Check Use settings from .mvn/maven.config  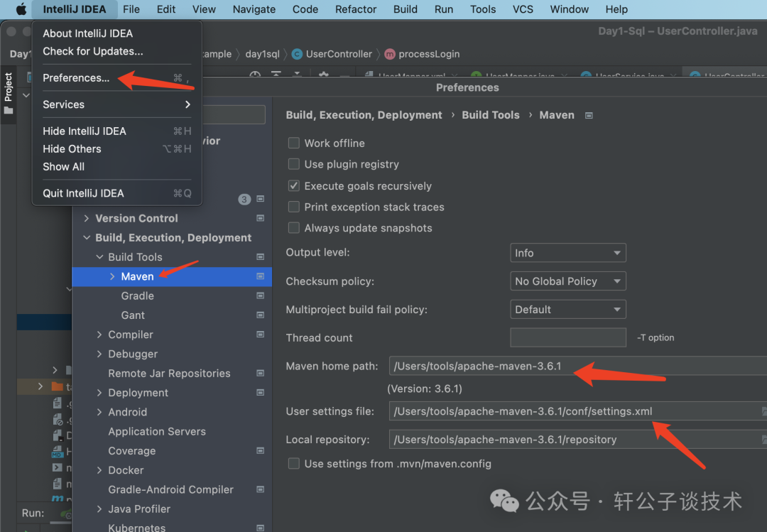293,464
